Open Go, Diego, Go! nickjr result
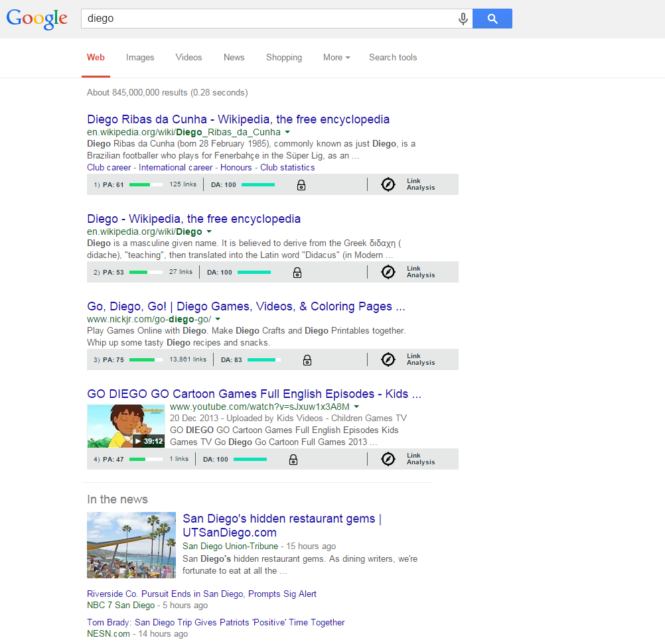The image size is (665, 644). [246, 306]
